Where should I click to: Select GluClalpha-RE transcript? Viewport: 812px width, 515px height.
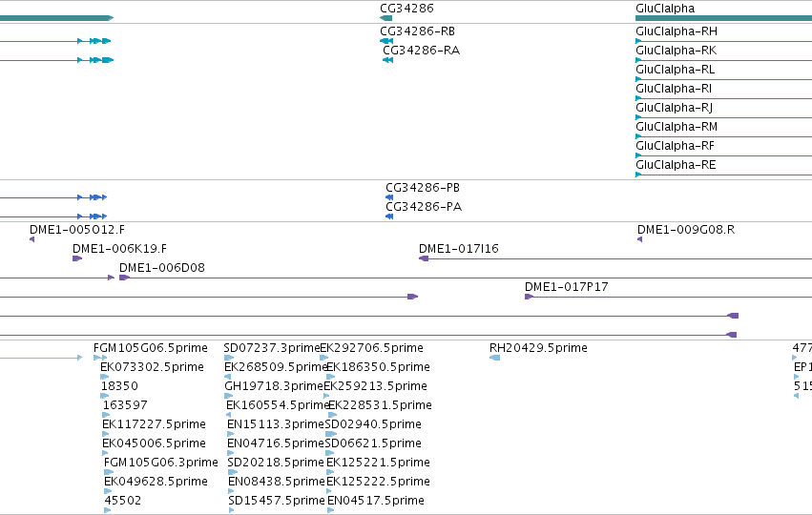(x=676, y=165)
